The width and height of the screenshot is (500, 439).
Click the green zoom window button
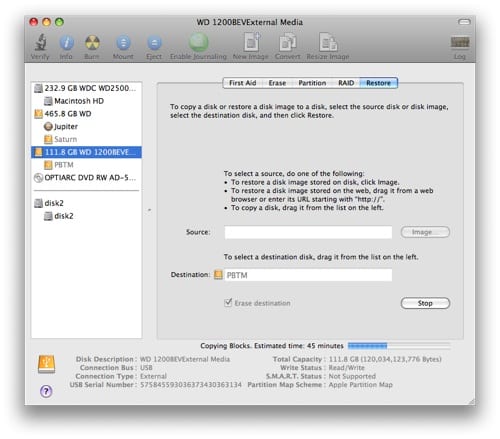click(59, 22)
